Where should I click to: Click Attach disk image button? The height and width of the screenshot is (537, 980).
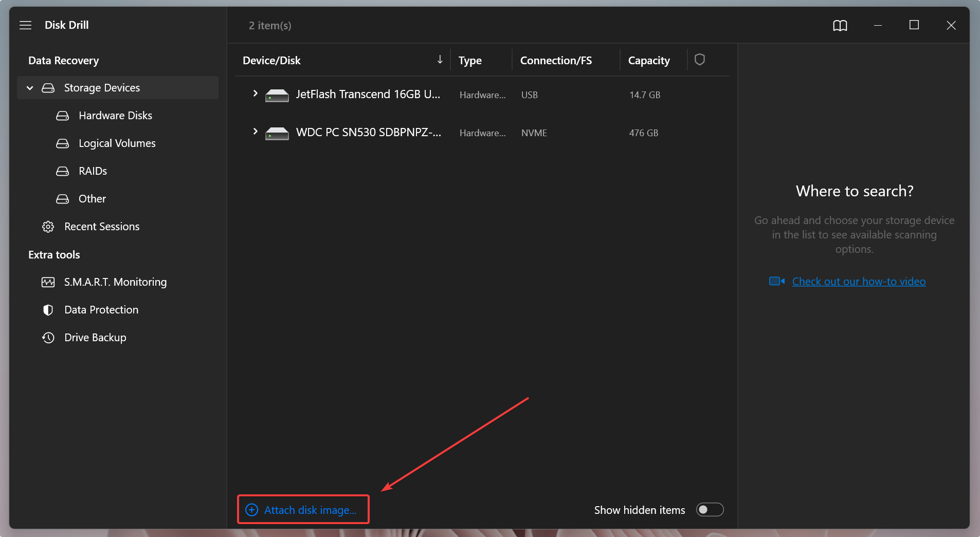(x=303, y=510)
